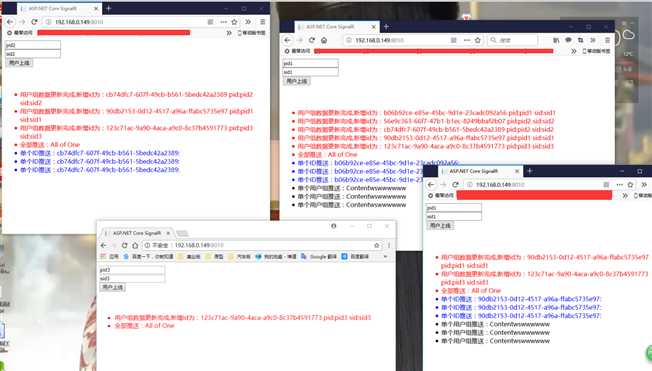This screenshot has width=652, height=371.
Task: Focus sid1 input in bottom-right Firefox window
Action: (454, 216)
